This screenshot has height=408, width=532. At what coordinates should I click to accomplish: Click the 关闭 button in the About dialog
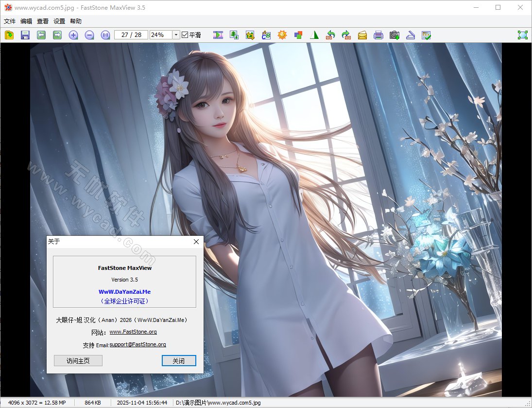point(178,360)
